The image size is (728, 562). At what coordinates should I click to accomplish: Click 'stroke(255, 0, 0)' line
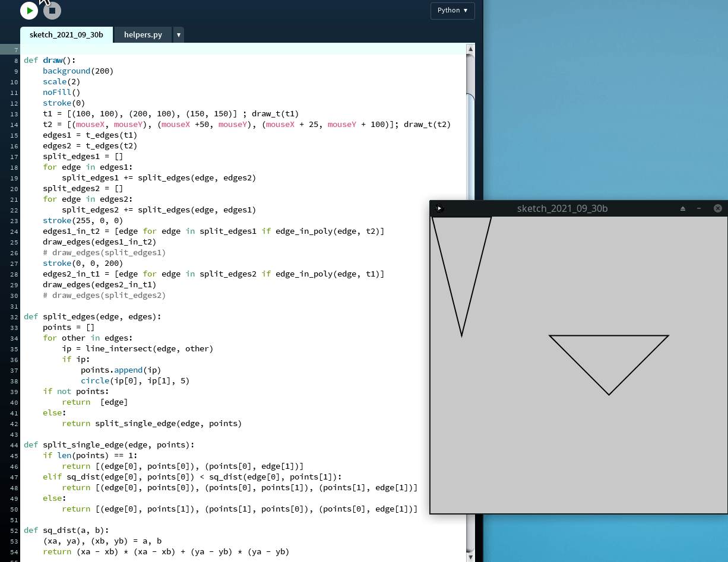click(83, 220)
